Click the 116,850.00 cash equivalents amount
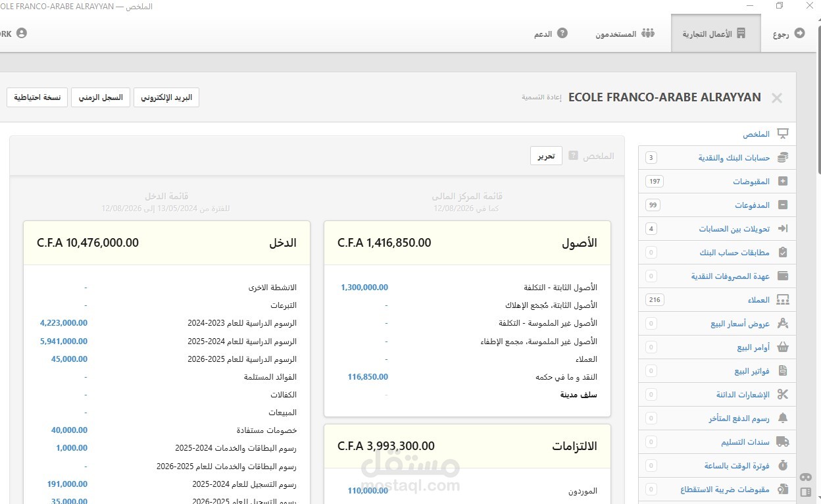This screenshot has width=821, height=504. (368, 377)
